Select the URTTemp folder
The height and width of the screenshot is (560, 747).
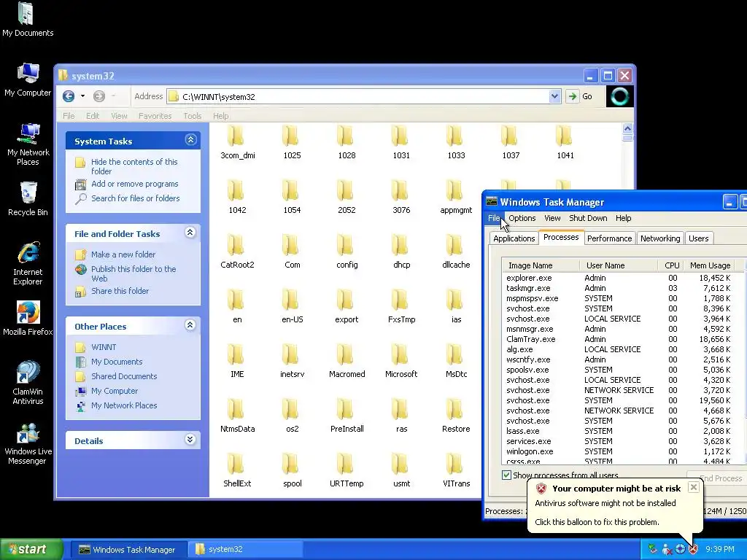pyautogui.click(x=347, y=471)
